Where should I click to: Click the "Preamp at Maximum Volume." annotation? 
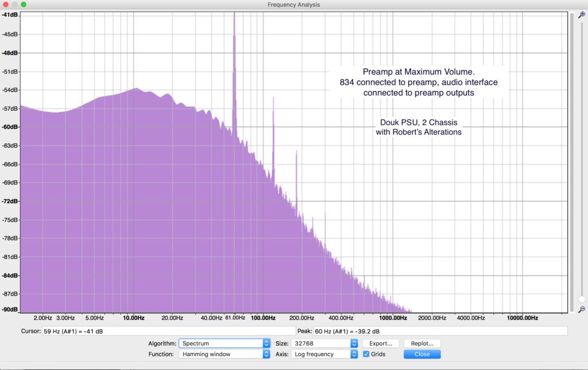(x=419, y=72)
